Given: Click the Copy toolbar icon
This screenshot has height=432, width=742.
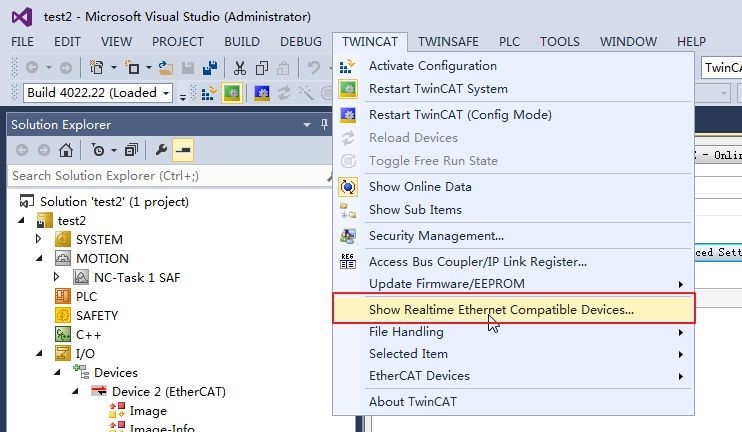Looking at the screenshot, I should point(262,68).
